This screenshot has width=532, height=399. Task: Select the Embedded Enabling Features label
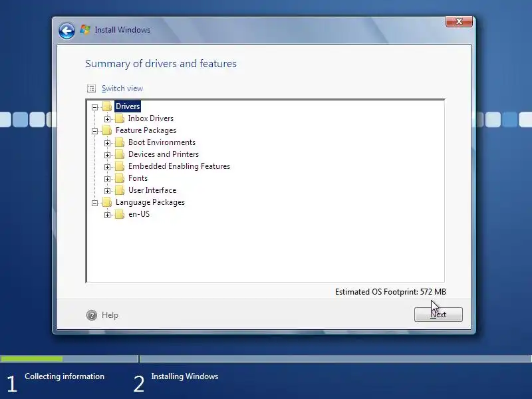179,166
